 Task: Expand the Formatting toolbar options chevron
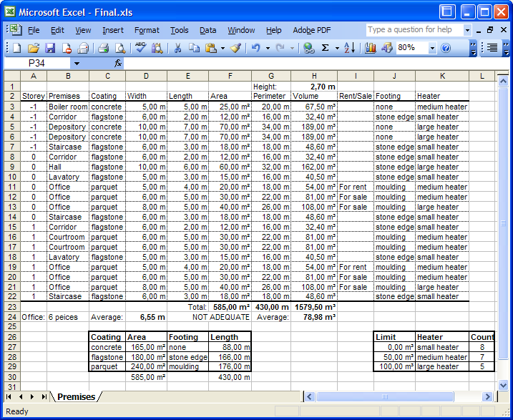click(x=506, y=49)
